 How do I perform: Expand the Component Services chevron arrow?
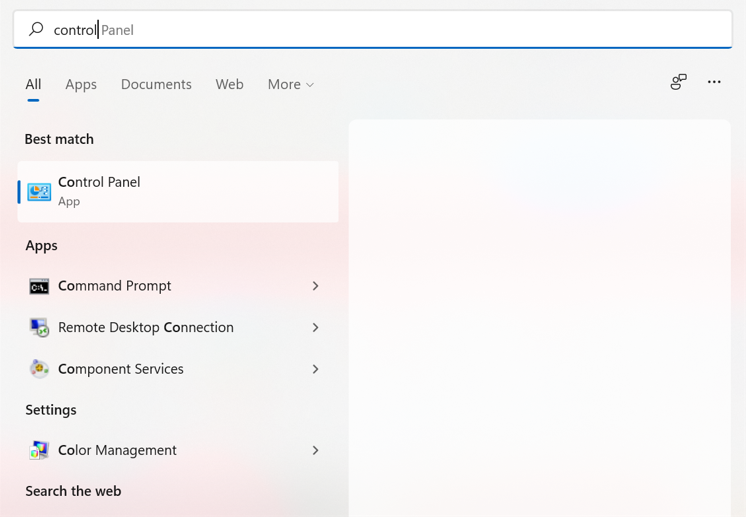pyautogui.click(x=315, y=369)
